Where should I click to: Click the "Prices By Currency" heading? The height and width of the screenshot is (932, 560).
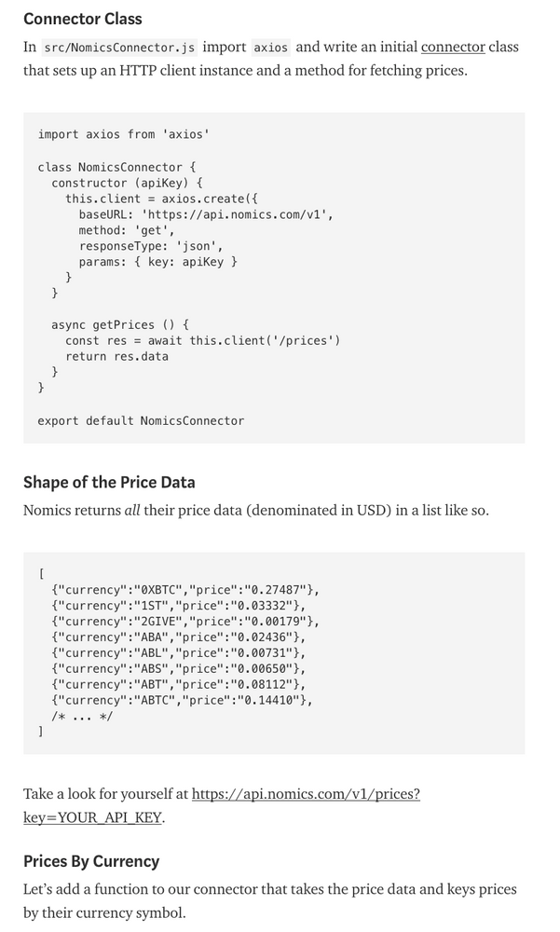click(91, 861)
